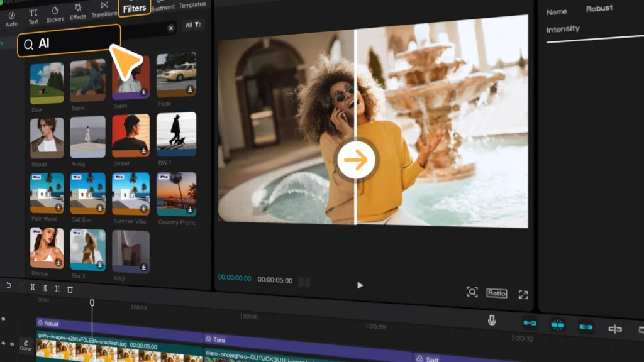Switch to the Text tab
The image size is (644, 362).
(x=33, y=17)
